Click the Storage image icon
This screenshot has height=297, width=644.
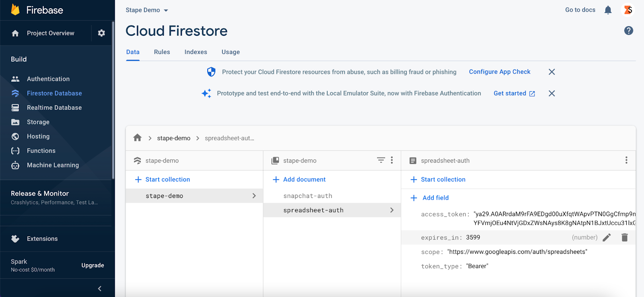(15, 122)
